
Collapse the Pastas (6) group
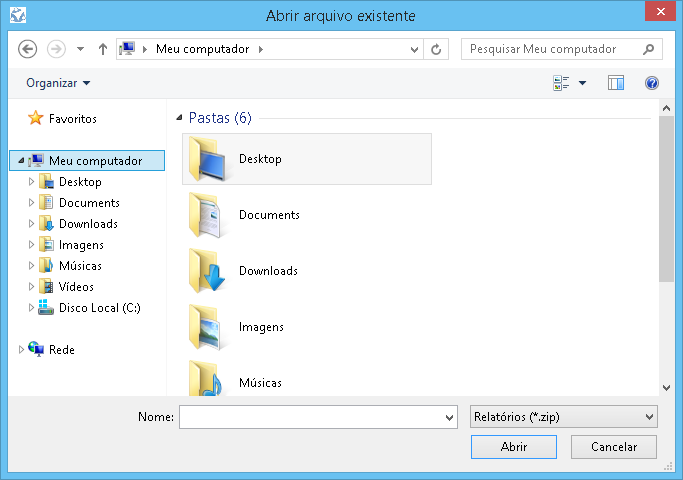179,118
